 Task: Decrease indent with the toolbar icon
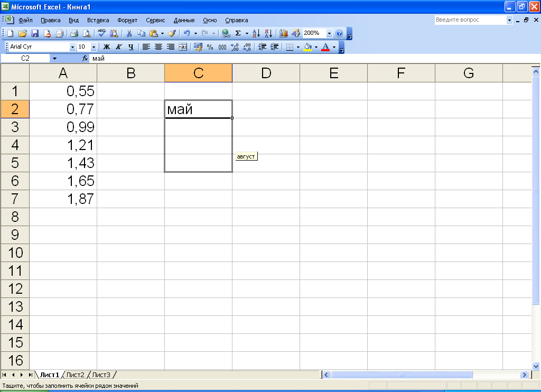coord(262,47)
